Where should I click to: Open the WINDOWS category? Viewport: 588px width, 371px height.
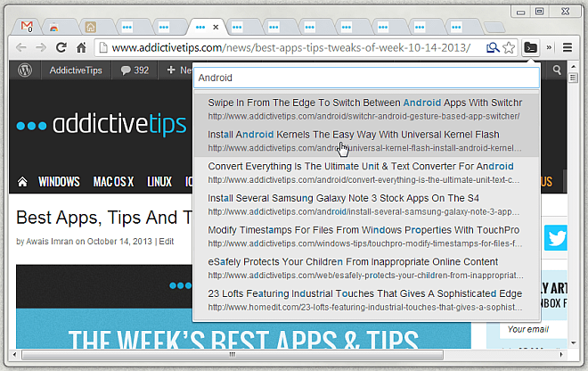pyautogui.click(x=59, y=182)
